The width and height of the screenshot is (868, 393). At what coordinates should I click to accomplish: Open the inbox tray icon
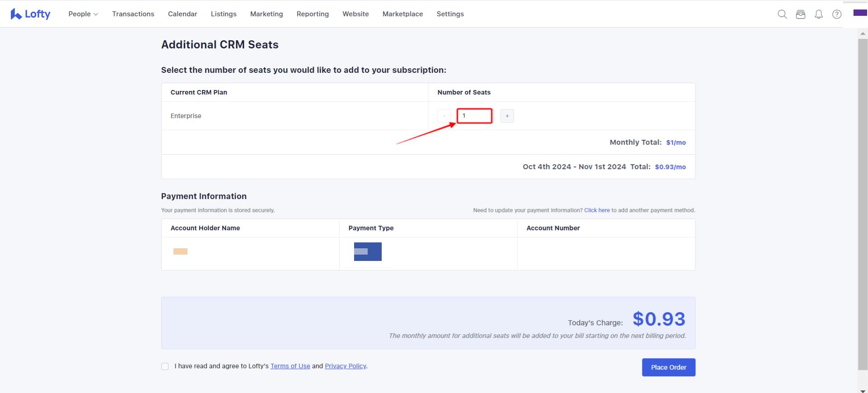pos(801,14)
